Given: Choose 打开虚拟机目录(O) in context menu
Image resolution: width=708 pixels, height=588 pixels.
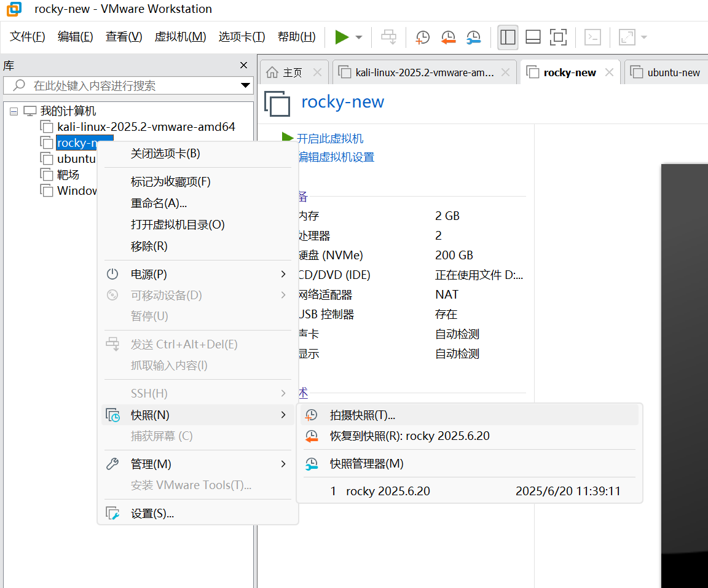Looking at the screenshot, I should point(198,225).
